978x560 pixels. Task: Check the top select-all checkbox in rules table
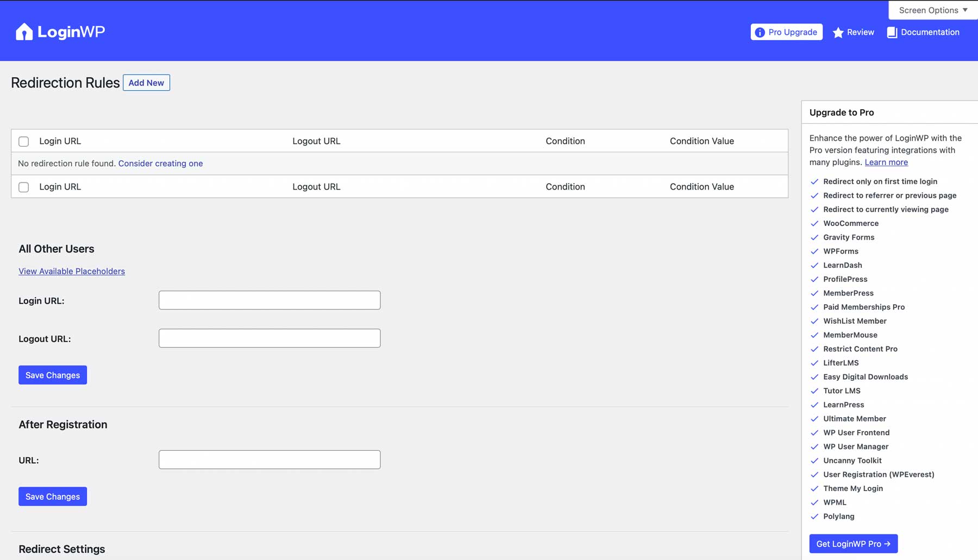pyautogui.click(x=23, y=141)
